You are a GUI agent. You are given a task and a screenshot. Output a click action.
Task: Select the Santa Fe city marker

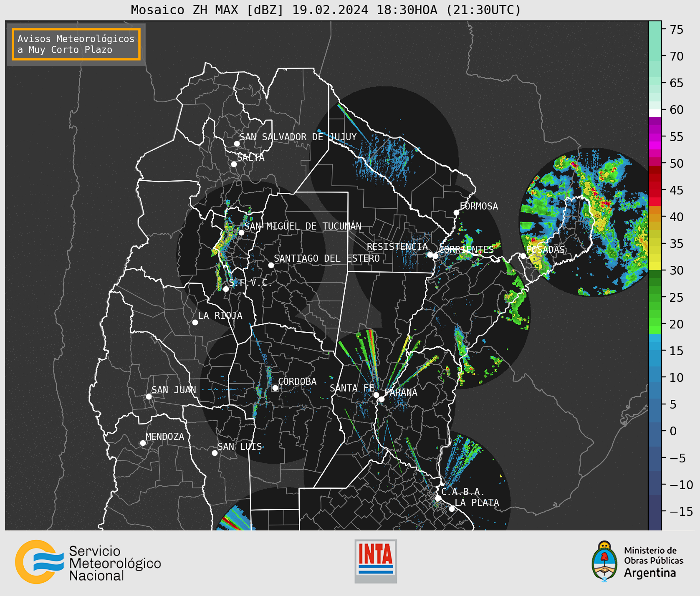coord(376,395)
